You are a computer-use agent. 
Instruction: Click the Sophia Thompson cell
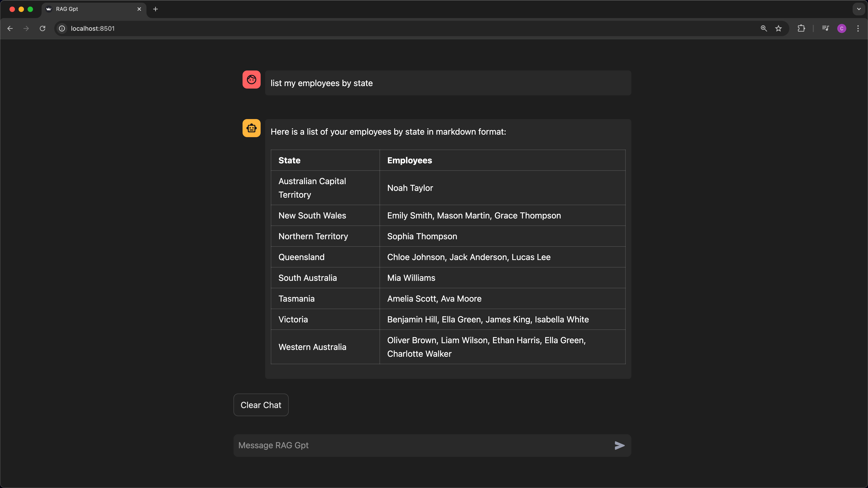(x=502, y=236)
